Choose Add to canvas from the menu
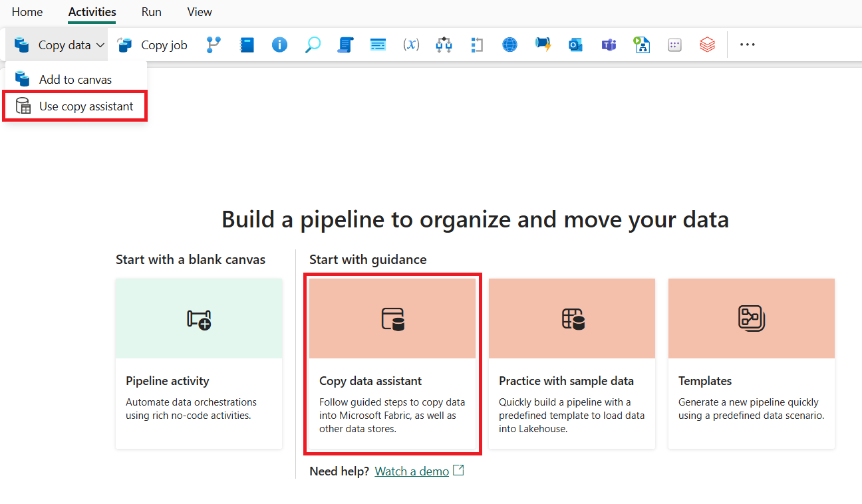This screenshot has height=504, width=862. tap(75, 80)
